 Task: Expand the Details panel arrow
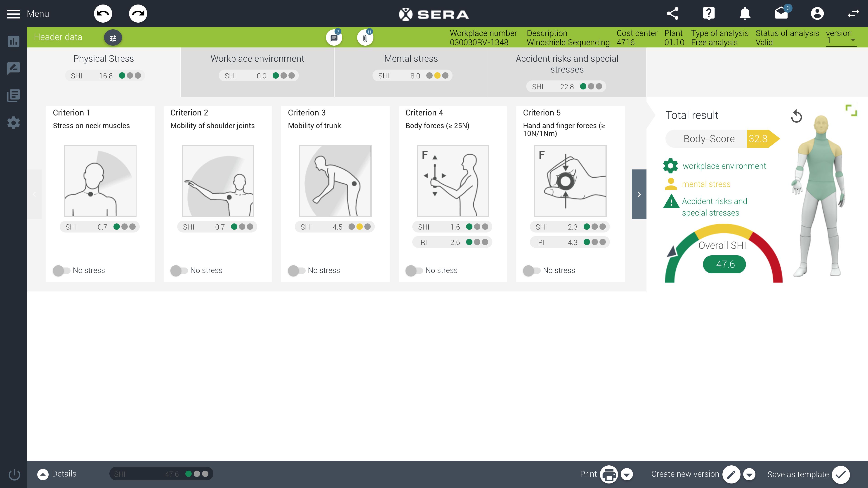[x=43, y=474]
